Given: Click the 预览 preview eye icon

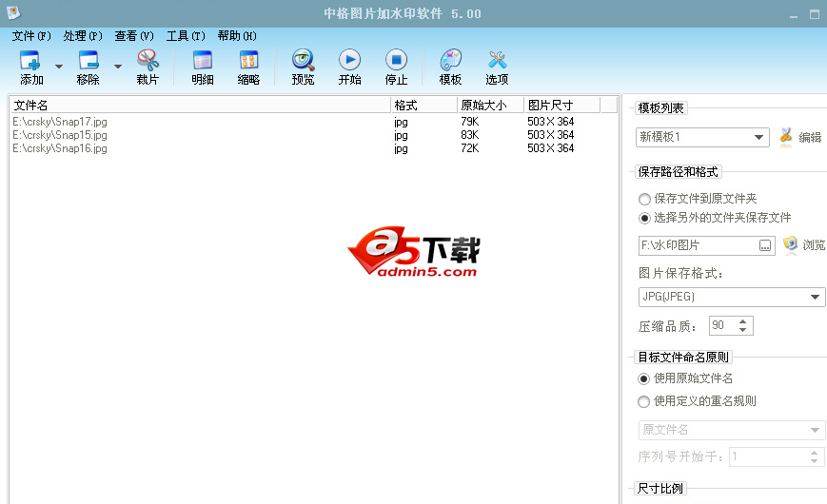Looking at the screenshot, I should (304, 60).
